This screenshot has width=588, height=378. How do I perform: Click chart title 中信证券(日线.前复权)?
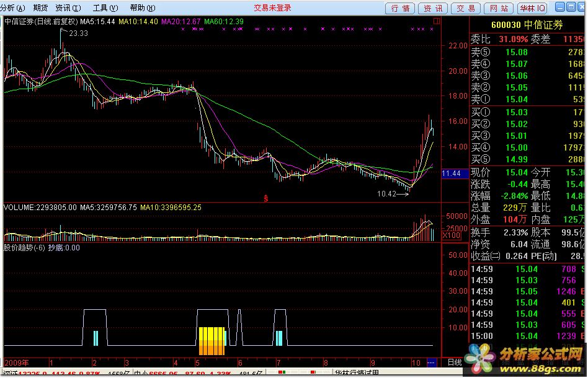[x=41, y=21]
